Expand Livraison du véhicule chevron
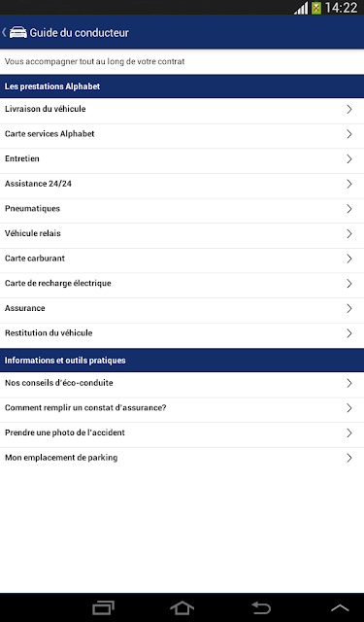 click(348, 109)
